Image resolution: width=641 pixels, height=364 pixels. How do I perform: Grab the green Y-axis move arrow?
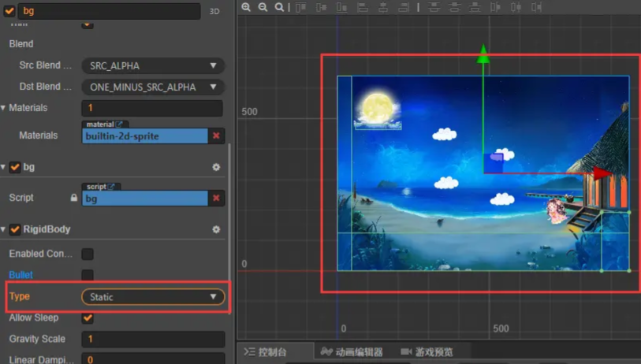click(x=483, y=54)
